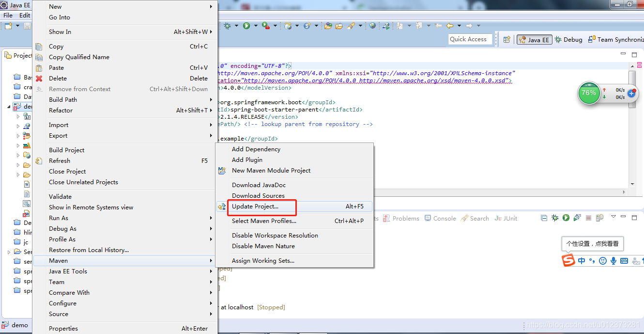Open dropdown arrow beside Back navigation arrow

point(459,26)
